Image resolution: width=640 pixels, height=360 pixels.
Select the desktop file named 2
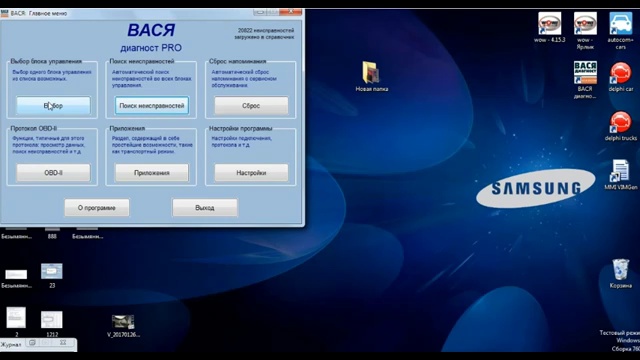[x=16, y=322]
